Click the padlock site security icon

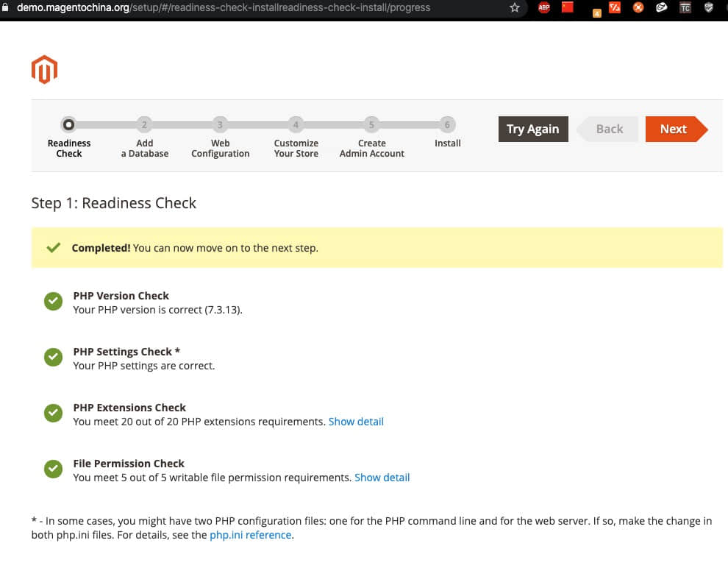pyautogui.click(x=5, y=7)
